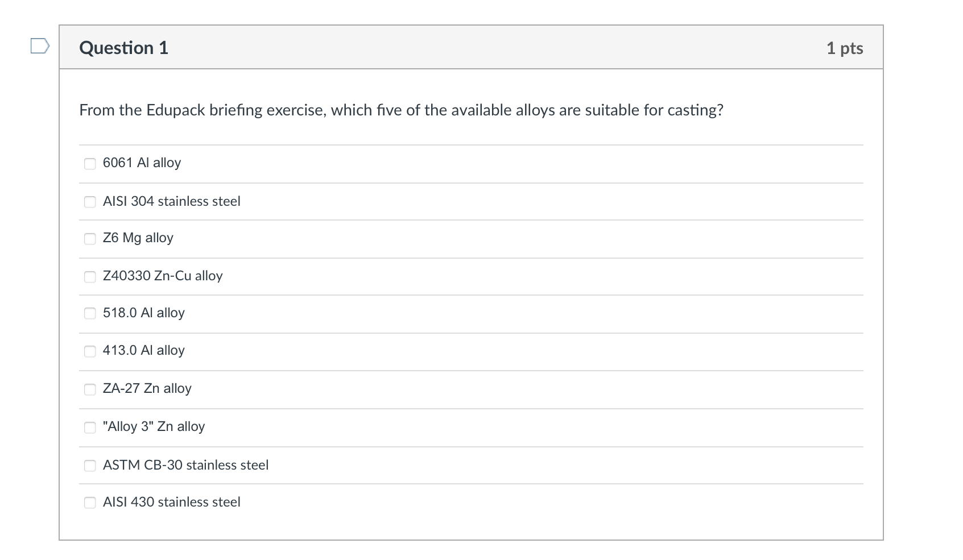Click the "413.0 Al alloy" answer label text
The height and width of the screenshot is (560, 963).
[x=143, y=350]
